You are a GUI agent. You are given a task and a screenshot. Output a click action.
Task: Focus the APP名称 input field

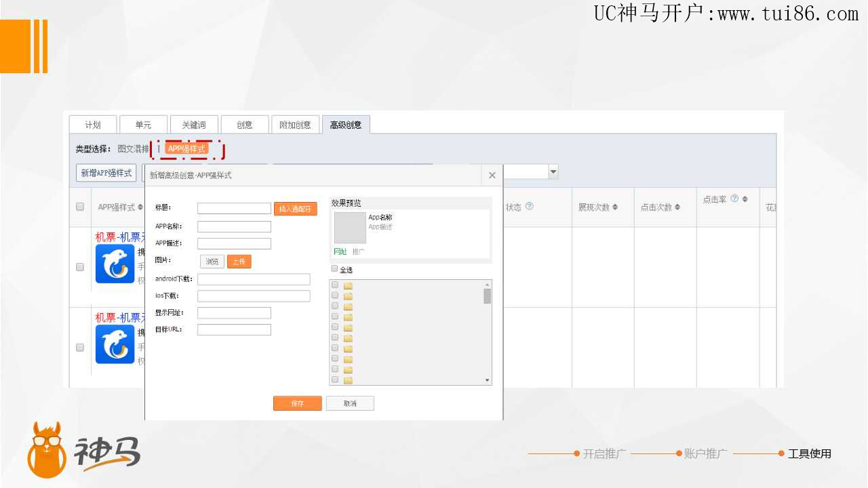click(x=234, y=226)
